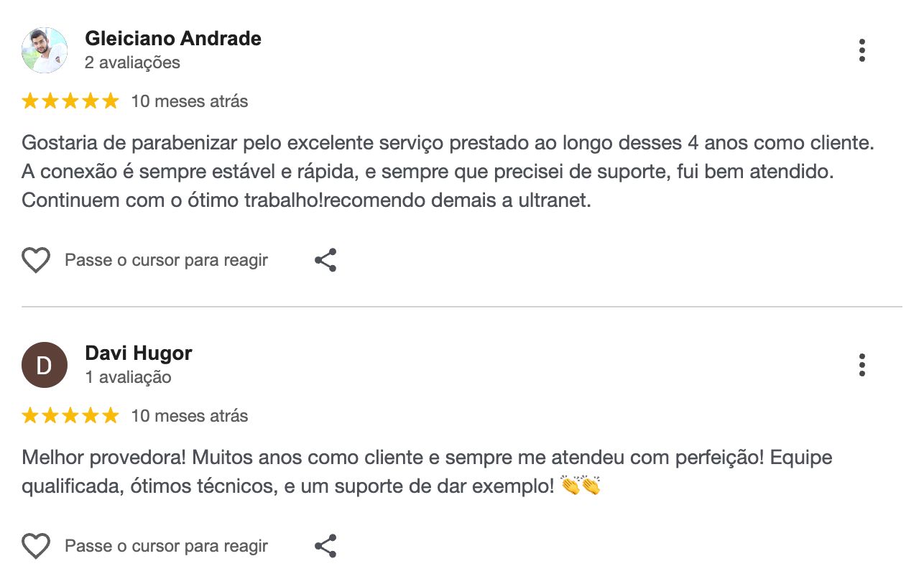This screenshot has width=924, height=579.
Task: Click '10 meses atrás' on Davi Hugor's review
Action: tap(190, 416)
